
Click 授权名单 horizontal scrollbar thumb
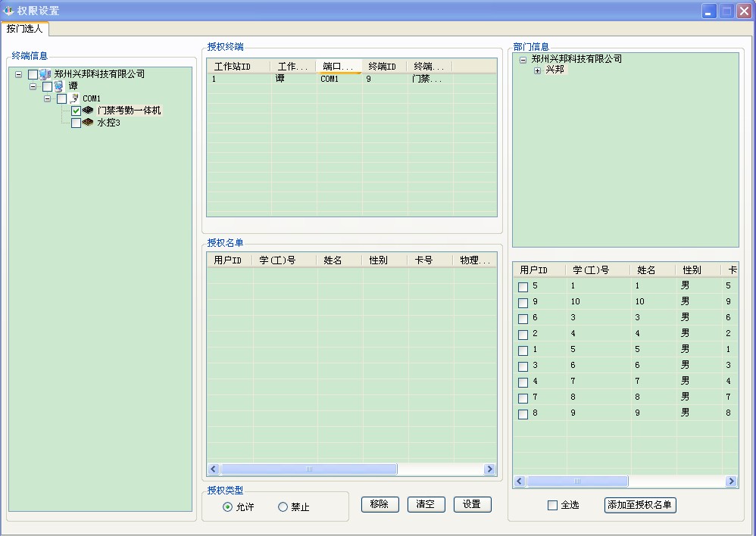[309, 469]
